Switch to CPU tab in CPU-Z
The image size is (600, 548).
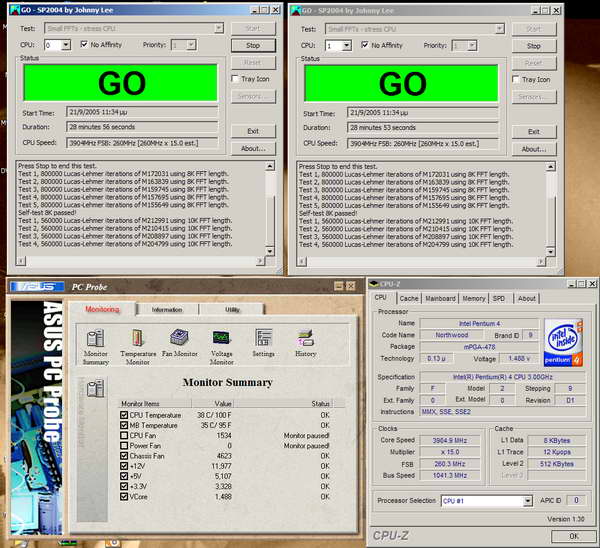(380, 297)
